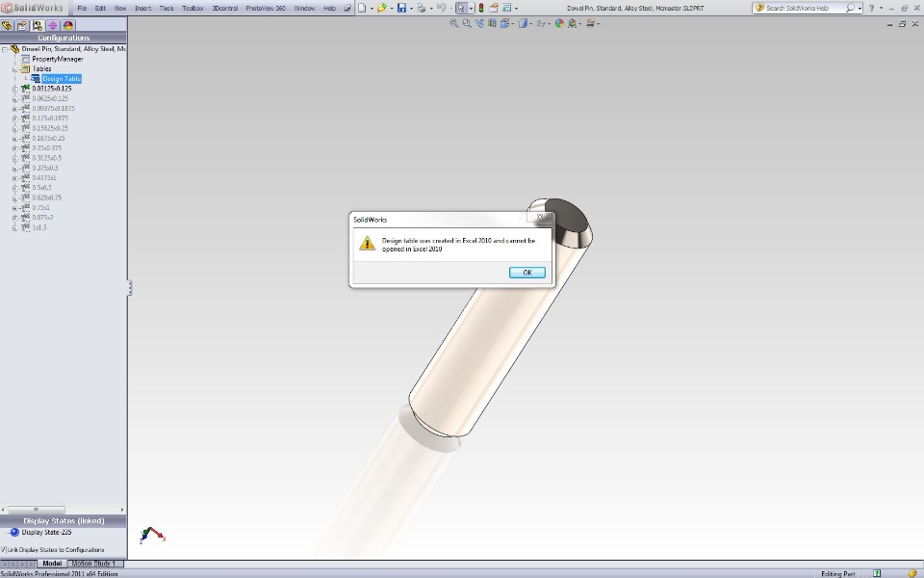Click the Rebuild traffic light icon
This screenshot has width=924, height=578.
481,8
